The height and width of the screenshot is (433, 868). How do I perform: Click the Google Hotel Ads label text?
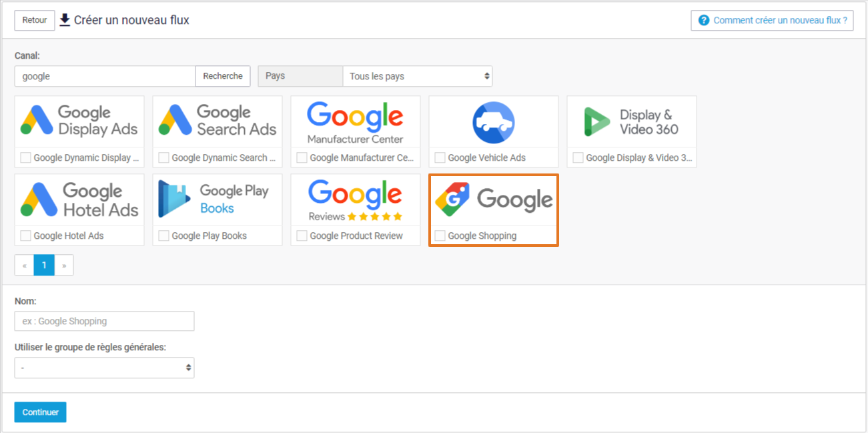(x=69, y=236)
